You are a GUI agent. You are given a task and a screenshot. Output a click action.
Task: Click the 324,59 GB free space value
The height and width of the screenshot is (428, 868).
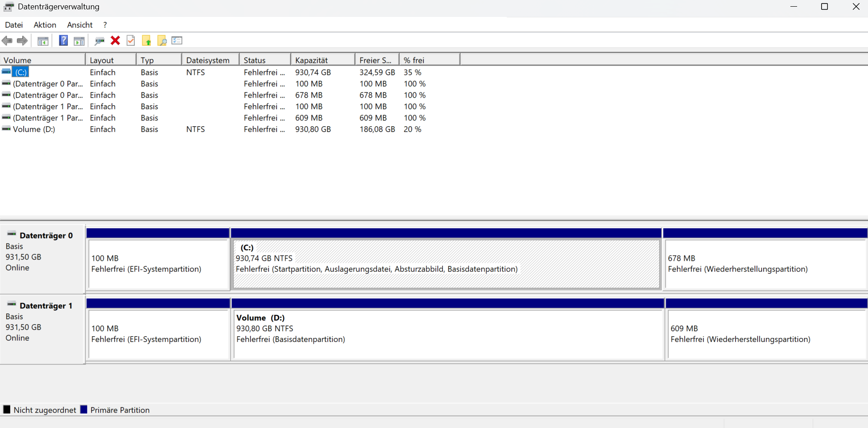(x=377, y=72)
